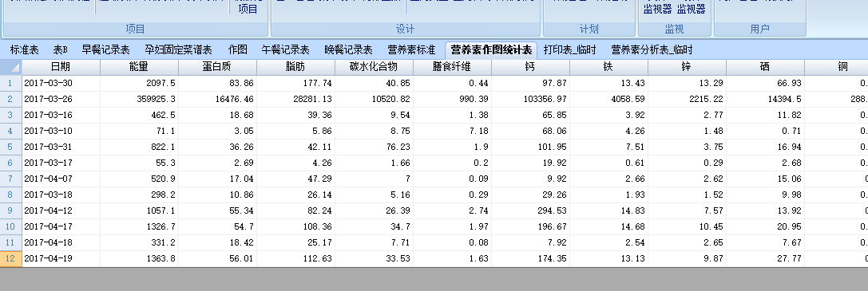Click date cell 2017-04-18
The image size is (868, 291).
61,243
